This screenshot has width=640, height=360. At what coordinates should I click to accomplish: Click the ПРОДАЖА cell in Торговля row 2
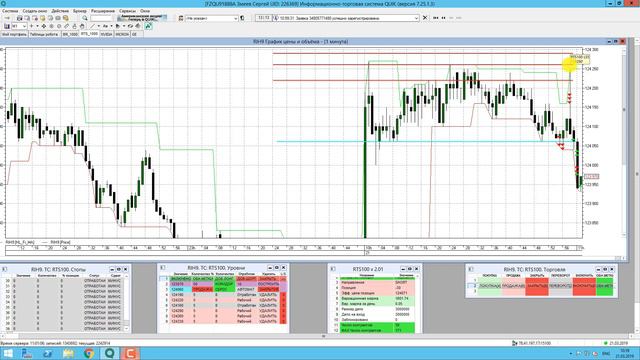(513, 286)
